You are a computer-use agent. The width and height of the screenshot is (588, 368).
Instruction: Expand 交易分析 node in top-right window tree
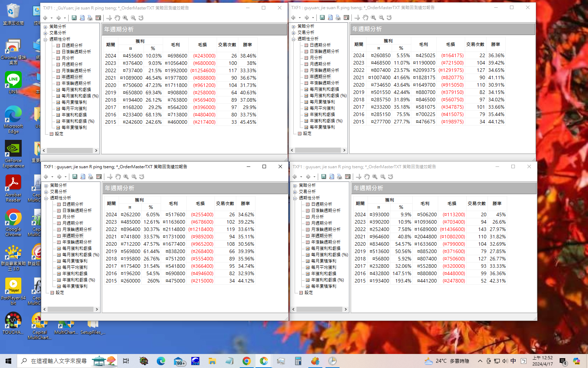pos(294,33)
